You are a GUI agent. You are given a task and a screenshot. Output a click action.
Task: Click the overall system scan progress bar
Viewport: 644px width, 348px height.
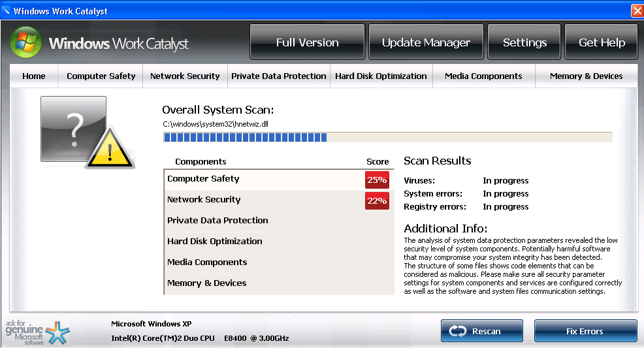pos(387,137)
